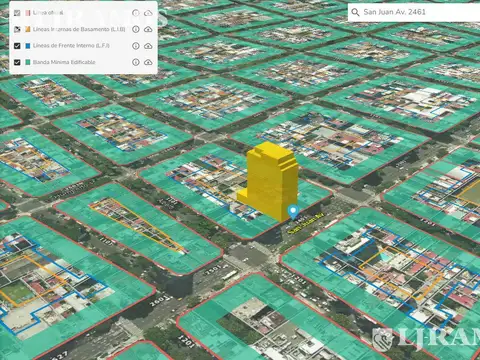The height and width of the screenshot is (360, 480).
Task: Select the yellow 3D building volume
Action: click(x=271, y=182)
